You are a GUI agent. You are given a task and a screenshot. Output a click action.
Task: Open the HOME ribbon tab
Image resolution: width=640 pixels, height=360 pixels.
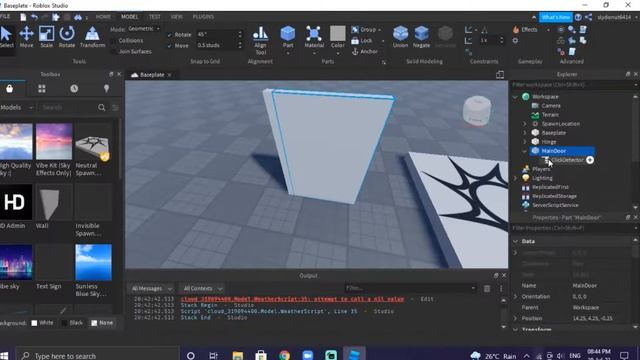(x=103, y=17)
